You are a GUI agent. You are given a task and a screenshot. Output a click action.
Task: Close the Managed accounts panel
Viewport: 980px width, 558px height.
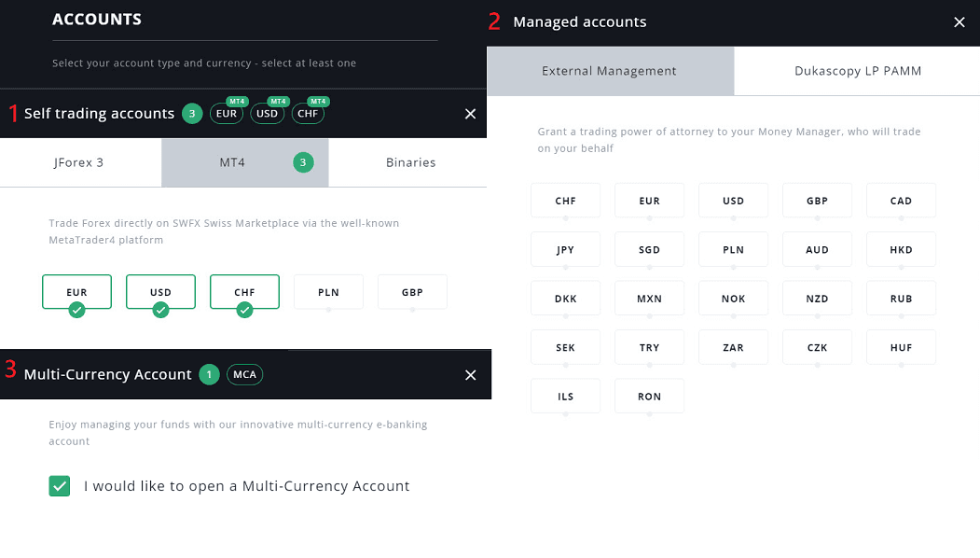point(959,22)
